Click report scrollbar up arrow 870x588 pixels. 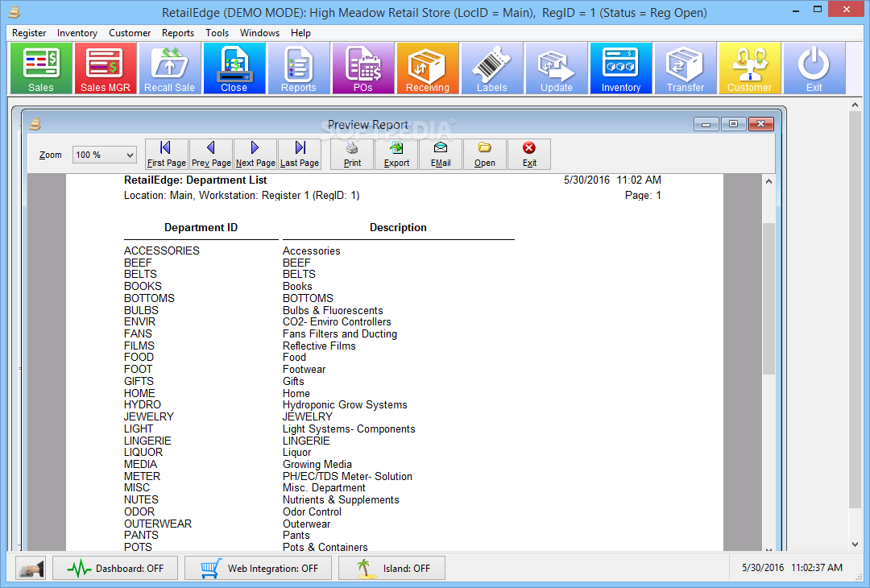tap(768, 181)
